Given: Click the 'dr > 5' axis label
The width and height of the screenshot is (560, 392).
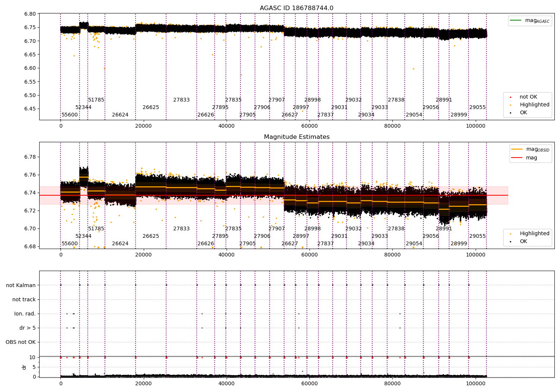Looking at the screenshot, I should 28,328.
